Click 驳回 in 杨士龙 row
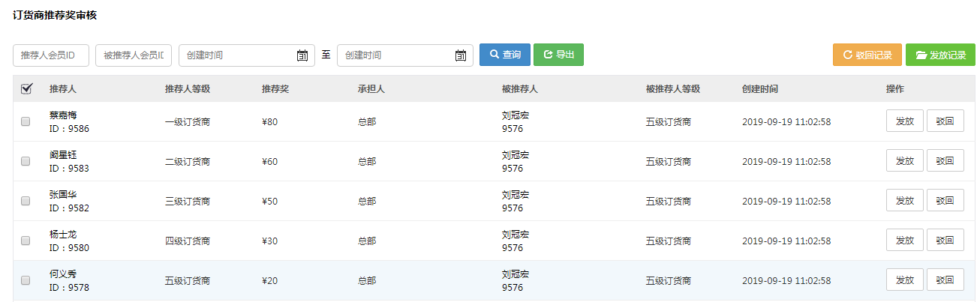 [x=945, y=241]
